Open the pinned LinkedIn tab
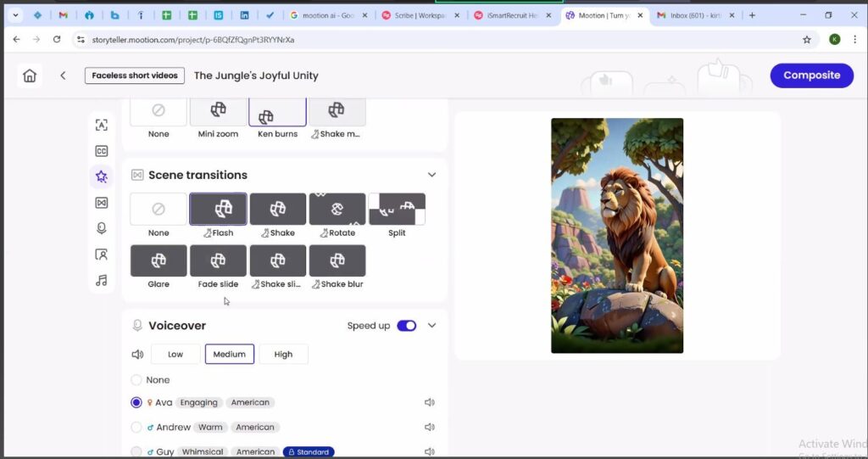This screenshot has width=868, height=459. click(x=244, y=15)
